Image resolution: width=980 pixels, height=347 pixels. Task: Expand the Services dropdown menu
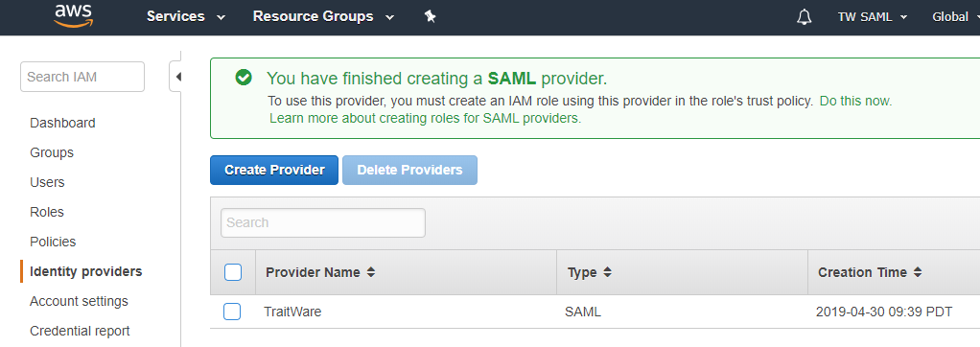pyautogui.click(x=186, y=17)
